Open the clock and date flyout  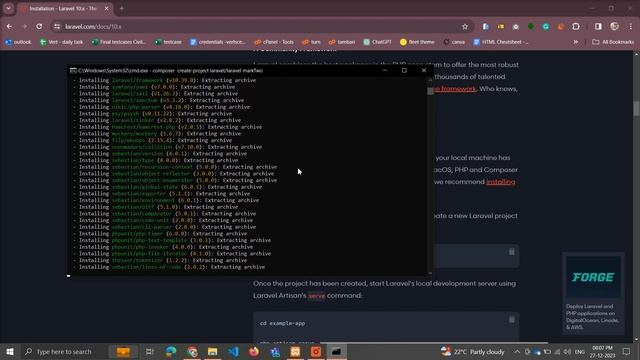point(602,351)
